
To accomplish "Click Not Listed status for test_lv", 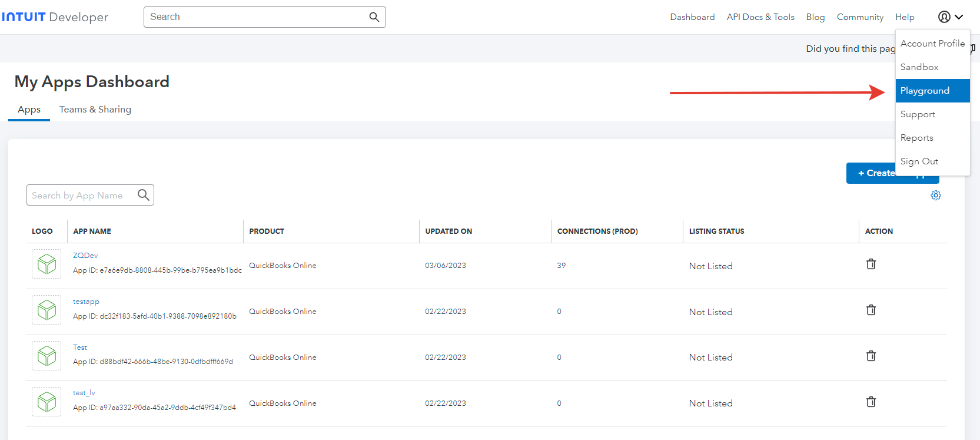I will coord(711,403).
